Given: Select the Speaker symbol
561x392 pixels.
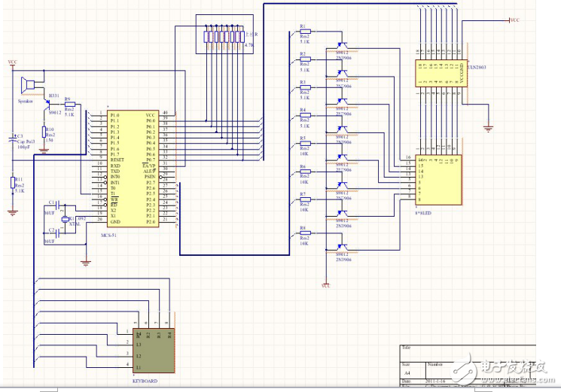Looking at the screenshot, I should click(29, 84).
